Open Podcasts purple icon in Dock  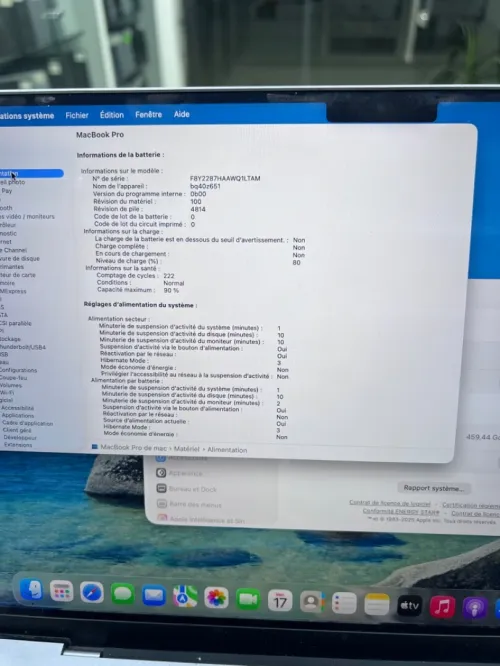coord(475,609)
